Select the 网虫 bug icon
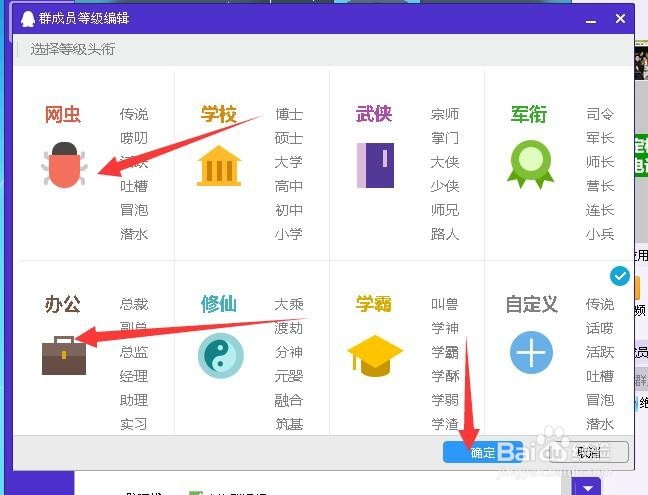This screenshot has width=648, height=495. [64, 165]
